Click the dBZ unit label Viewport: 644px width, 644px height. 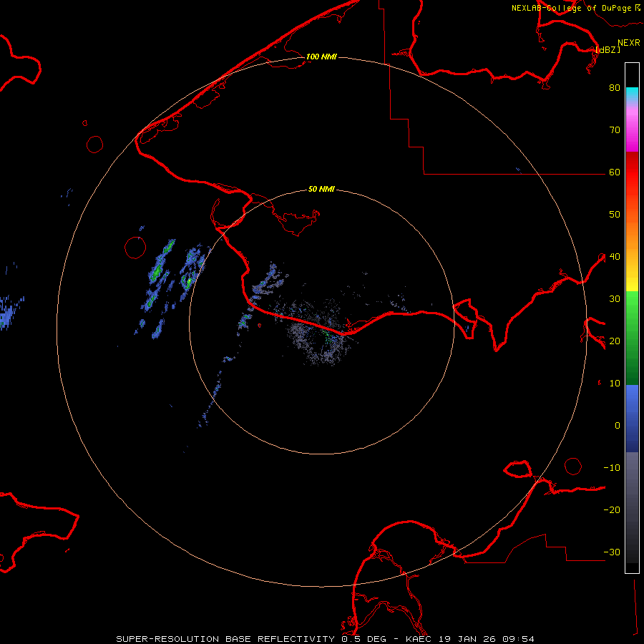608,49
